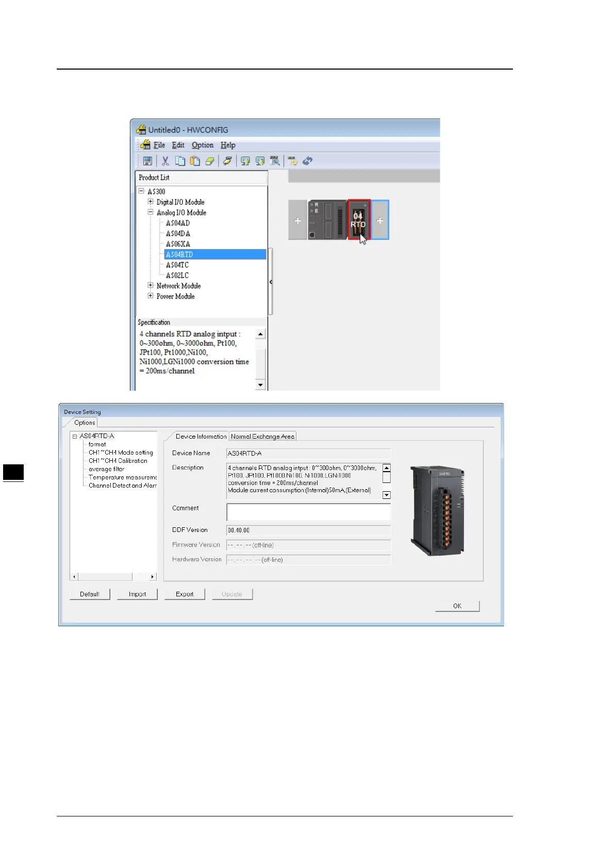Click the Hardware Version off-line field
This screenshot has width=614, height=868.
tap(308, 560)
